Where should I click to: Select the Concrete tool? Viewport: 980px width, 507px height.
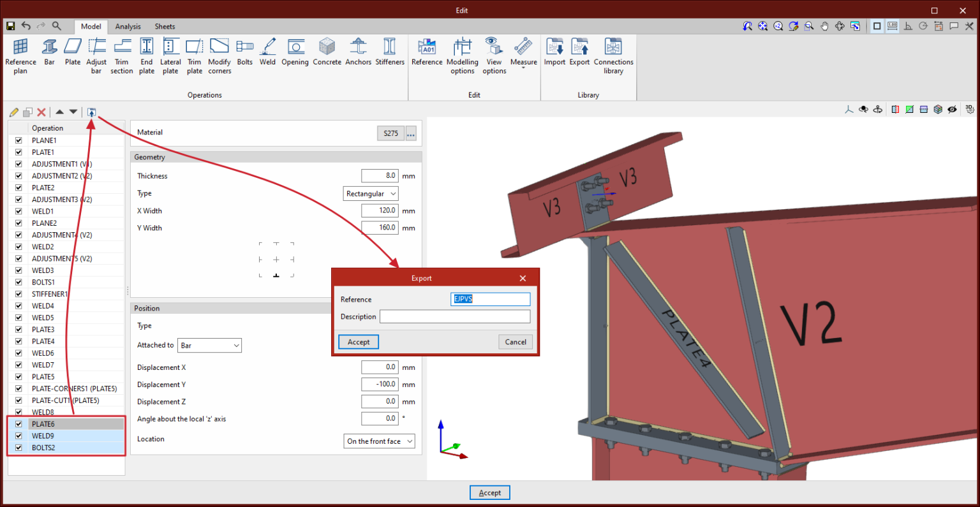pos(327,52)
